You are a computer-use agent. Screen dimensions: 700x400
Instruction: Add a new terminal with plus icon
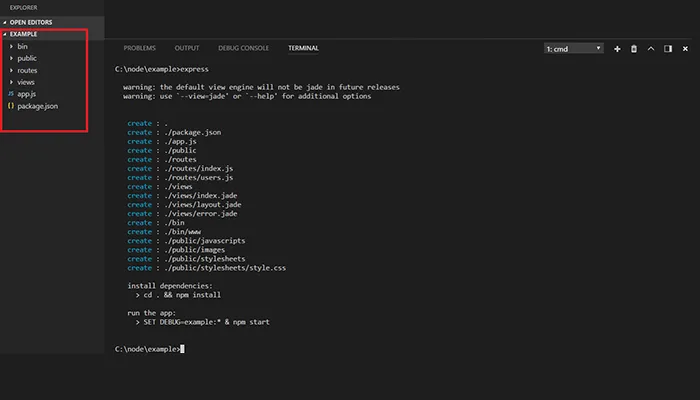617,49
